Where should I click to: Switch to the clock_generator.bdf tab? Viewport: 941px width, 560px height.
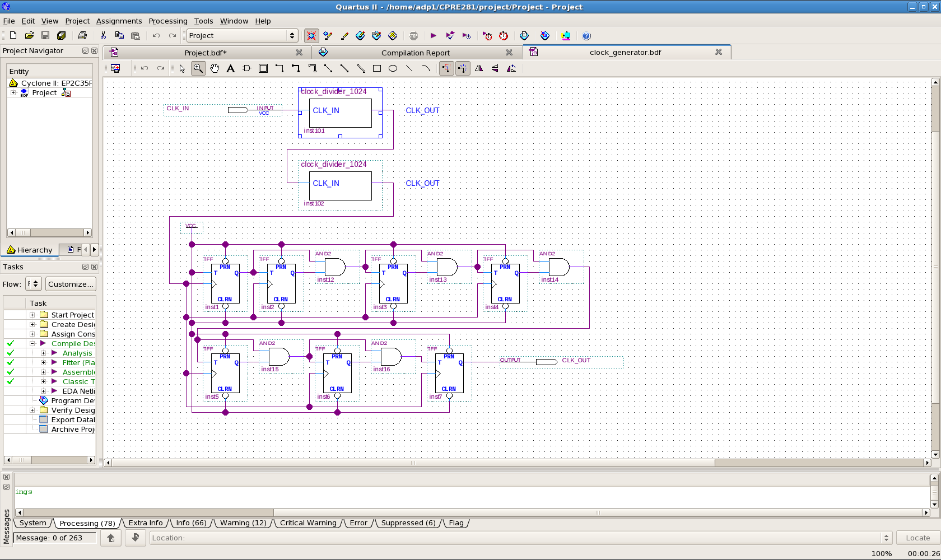(x=625, y=52)
